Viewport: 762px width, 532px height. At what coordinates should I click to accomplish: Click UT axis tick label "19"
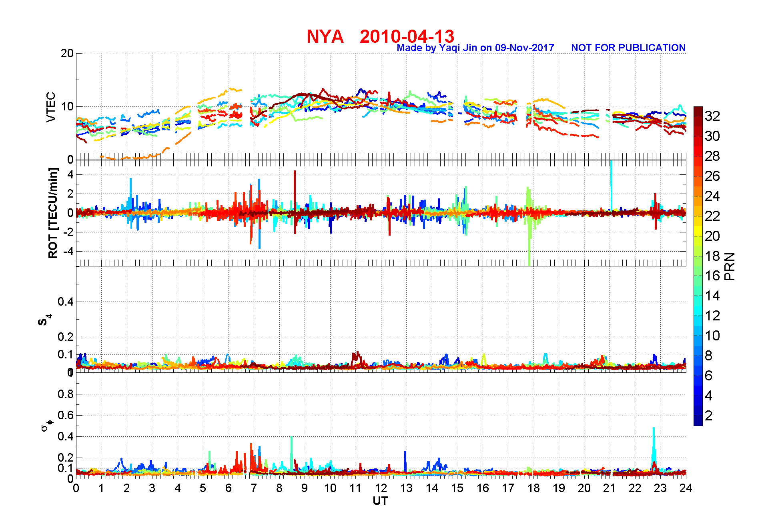(x=559, y=488)
